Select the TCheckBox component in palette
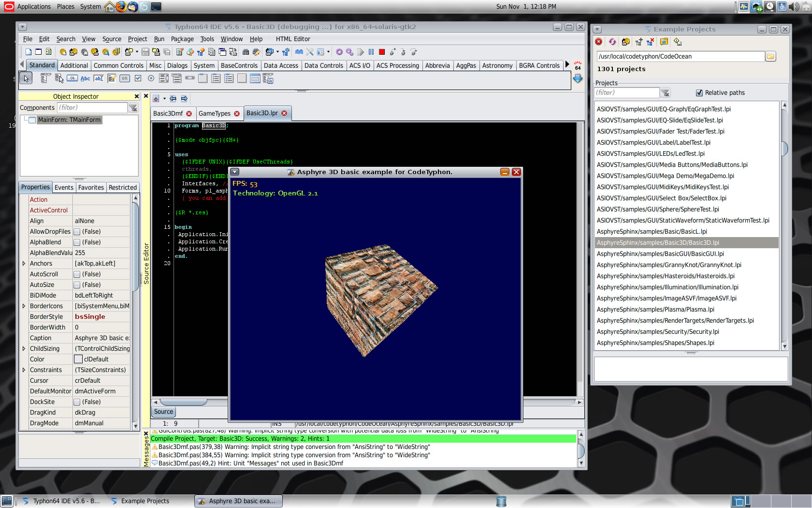 (138, 78)
